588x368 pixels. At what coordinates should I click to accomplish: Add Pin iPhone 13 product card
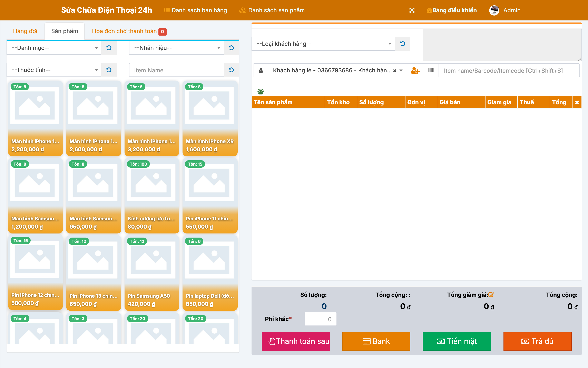click(94, 273)
